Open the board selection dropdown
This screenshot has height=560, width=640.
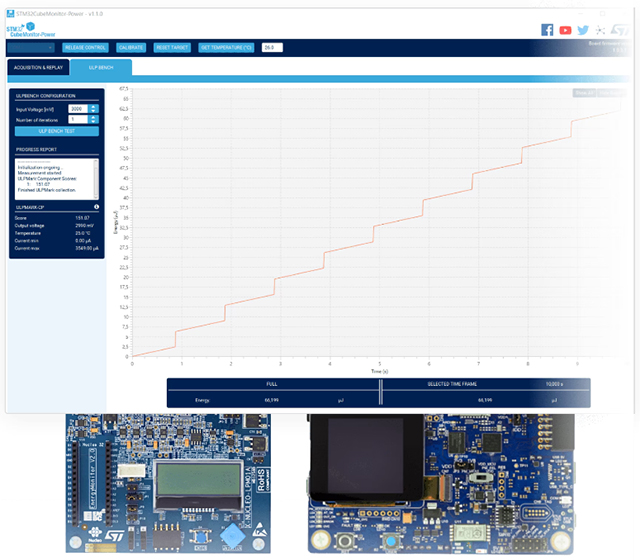pyautogui.click(x=31, y=48)
